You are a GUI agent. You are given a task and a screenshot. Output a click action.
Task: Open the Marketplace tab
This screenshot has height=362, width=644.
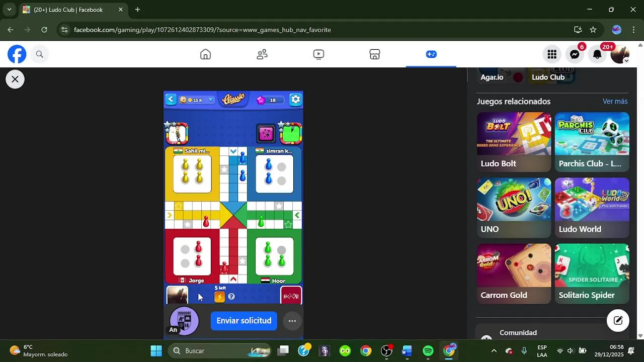(375, 54)
